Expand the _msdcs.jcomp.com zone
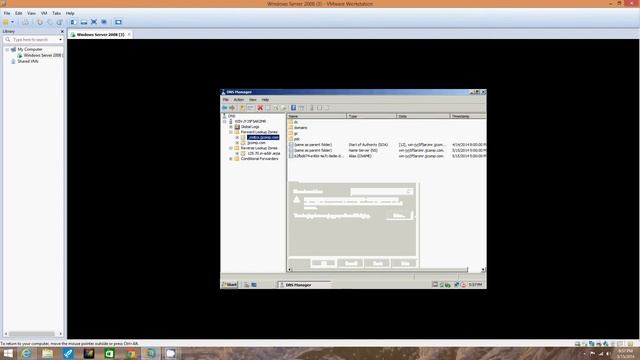 click(x=237, y=138)
